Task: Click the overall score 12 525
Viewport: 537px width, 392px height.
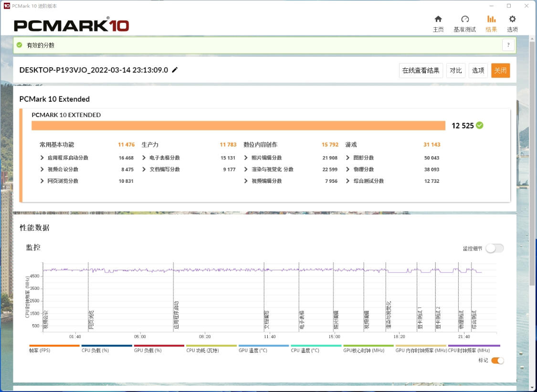Action: pos(463,126)
